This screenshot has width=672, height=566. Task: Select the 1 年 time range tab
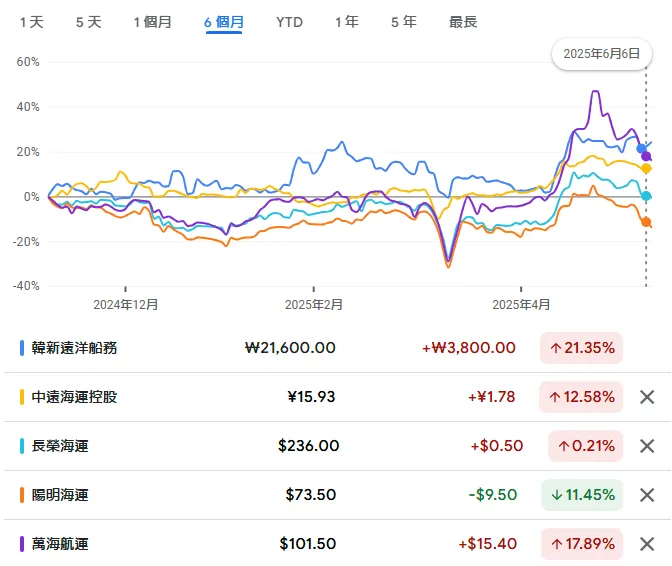[x=347, y=22]
